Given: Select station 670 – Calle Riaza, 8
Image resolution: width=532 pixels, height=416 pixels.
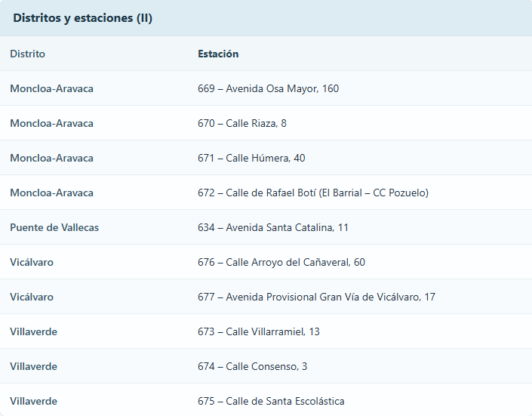Looking at the screenshot, I should click(241, 123).
